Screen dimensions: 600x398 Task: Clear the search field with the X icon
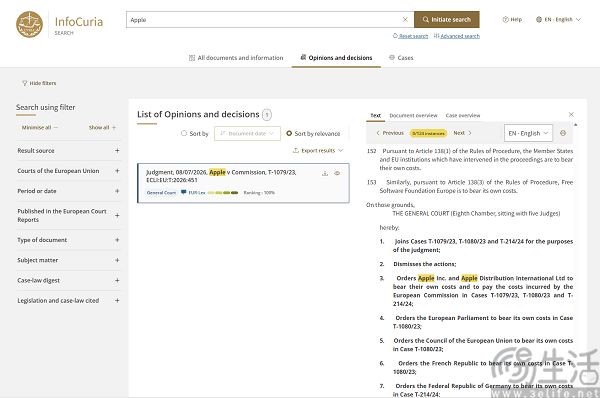[405, 20]
